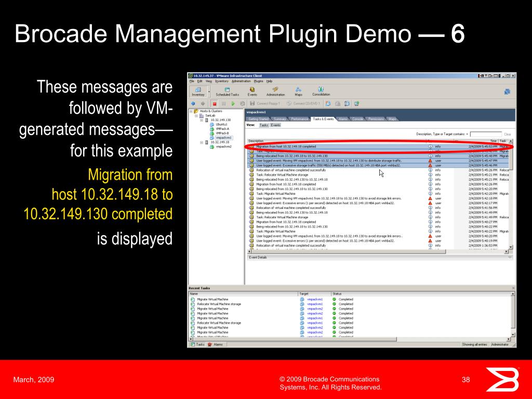This screenshot has height=399, width=532.
Task: Open the Inventory dropdown arrow
Action: [209, 92]
